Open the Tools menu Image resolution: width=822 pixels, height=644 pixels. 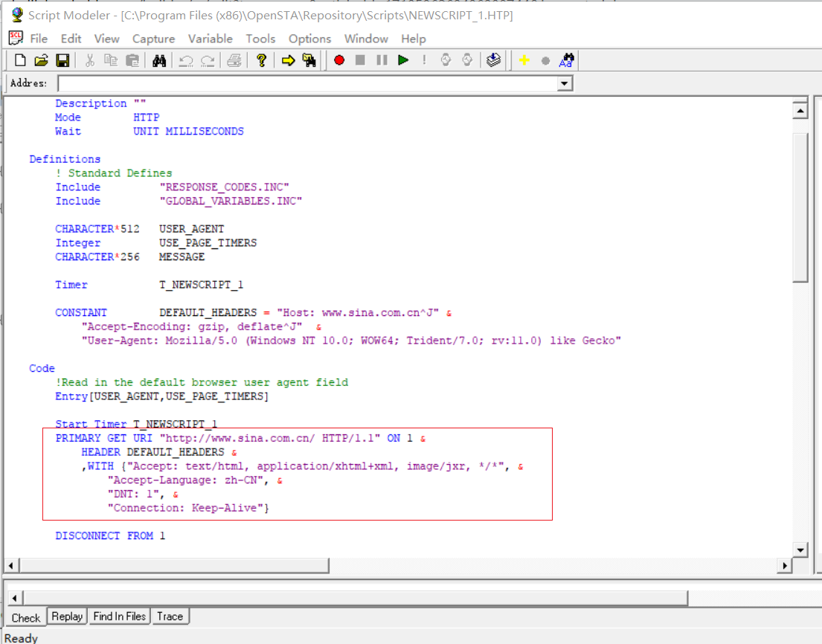tap(260, 39)
